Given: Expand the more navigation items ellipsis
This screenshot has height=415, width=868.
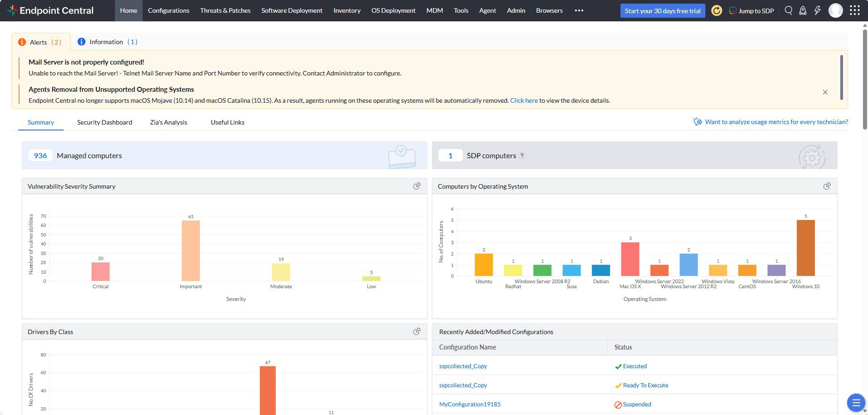Looking at the screenshot, I should pos(579,10).
